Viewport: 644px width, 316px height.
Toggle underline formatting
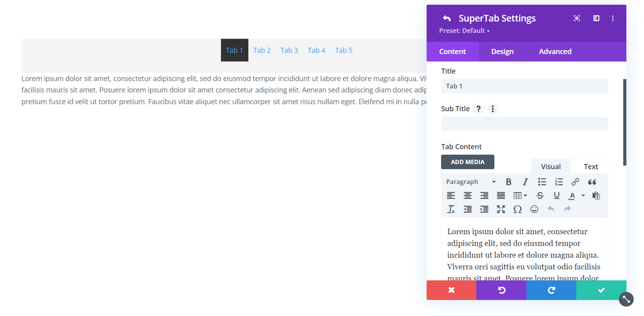tap(557, 195)
